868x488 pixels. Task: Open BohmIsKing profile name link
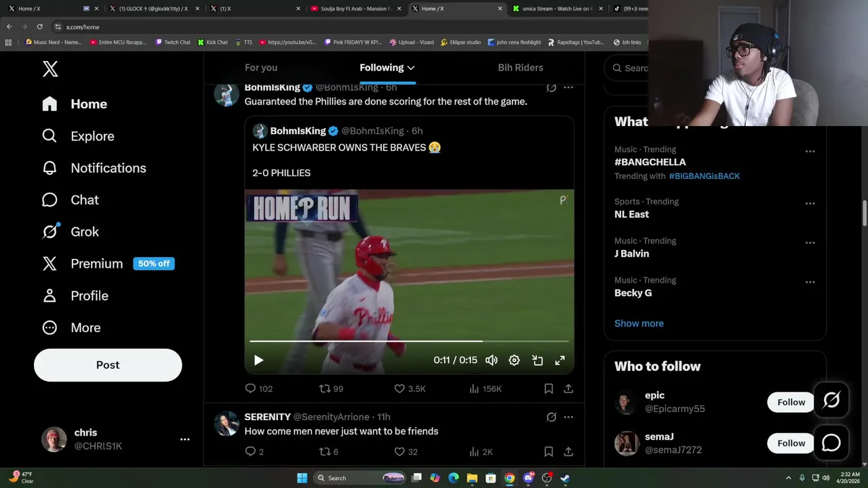coord(272,87)
